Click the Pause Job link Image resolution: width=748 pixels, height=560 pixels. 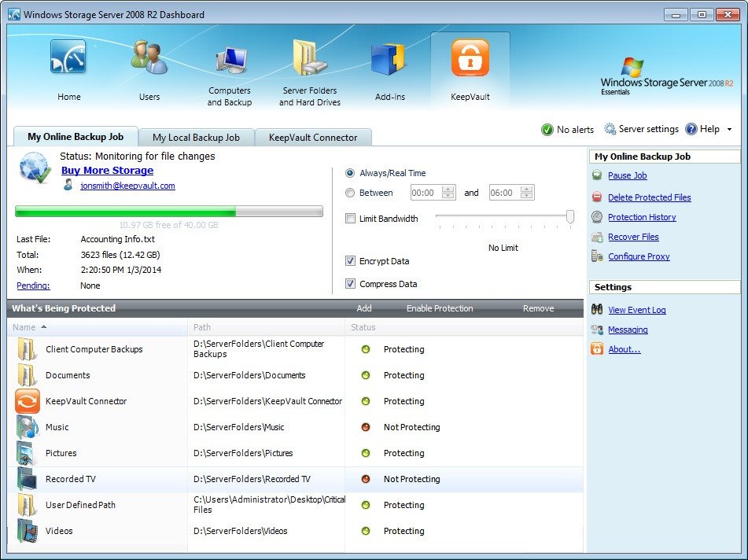[628, 175]
